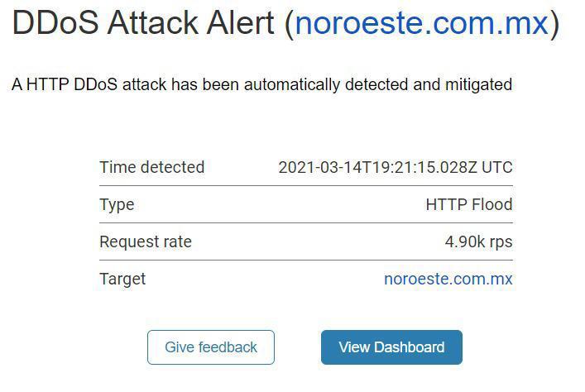Open the noroeste.com.mx link in the heading

click(422, 23)
